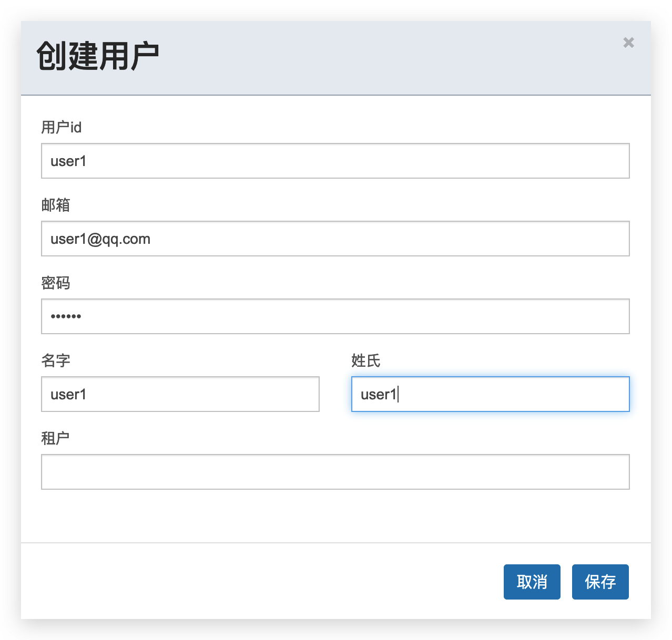Screen dimensions: 672x640
Task: Click the 用户id input field
Action: [x=335, y=161]
